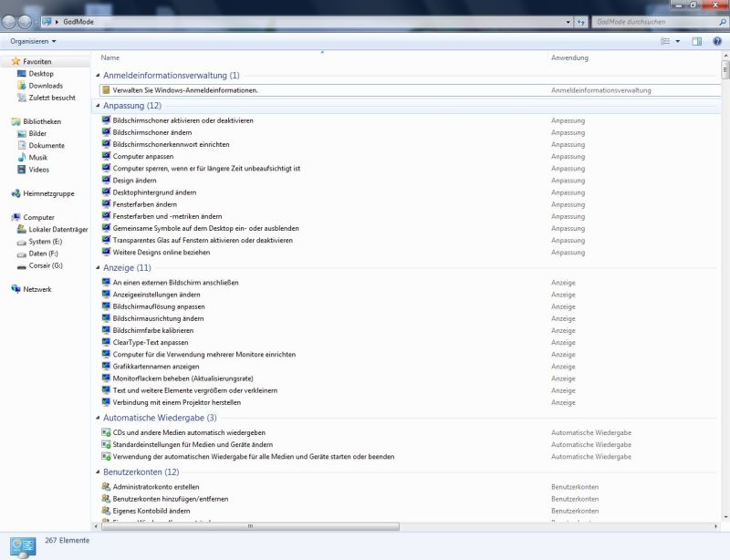Select 'Bildschirmausrichtung ändern' entry
The image size is (730, 560).
coord(158,319)
